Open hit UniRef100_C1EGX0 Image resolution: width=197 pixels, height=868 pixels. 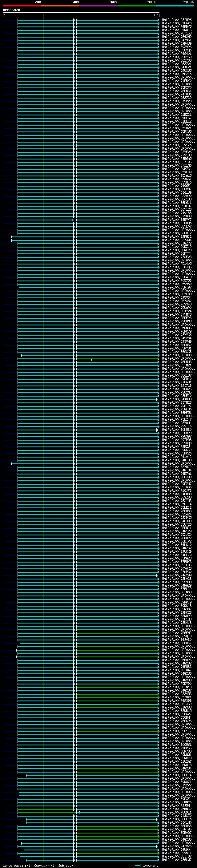pyautogui.click(x=177, y=23)
